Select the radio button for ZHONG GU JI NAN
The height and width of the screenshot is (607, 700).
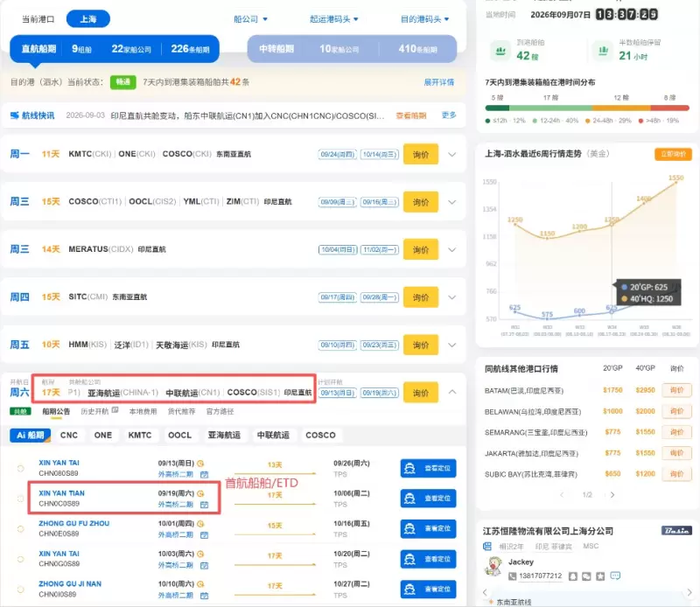pyautogui.click(x=20, y=590)
